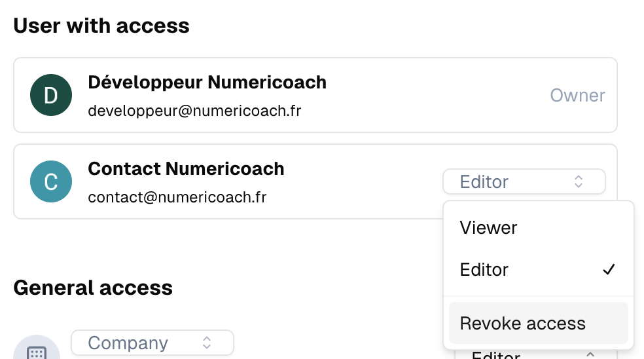This screenshot has width=644, height=359.
Task: Click the green D avatar icon
Action: [x=51, y=95]
